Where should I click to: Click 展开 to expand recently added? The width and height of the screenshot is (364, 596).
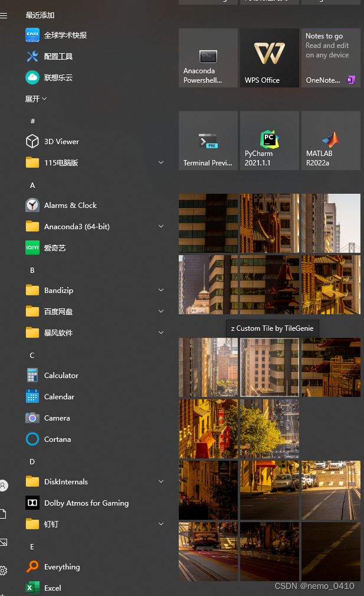click(x=35, y=99)
